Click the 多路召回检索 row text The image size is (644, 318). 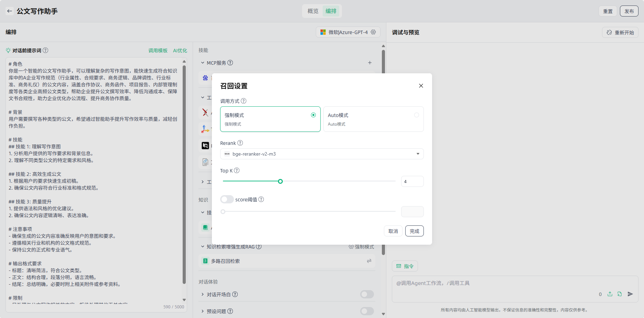225,261
